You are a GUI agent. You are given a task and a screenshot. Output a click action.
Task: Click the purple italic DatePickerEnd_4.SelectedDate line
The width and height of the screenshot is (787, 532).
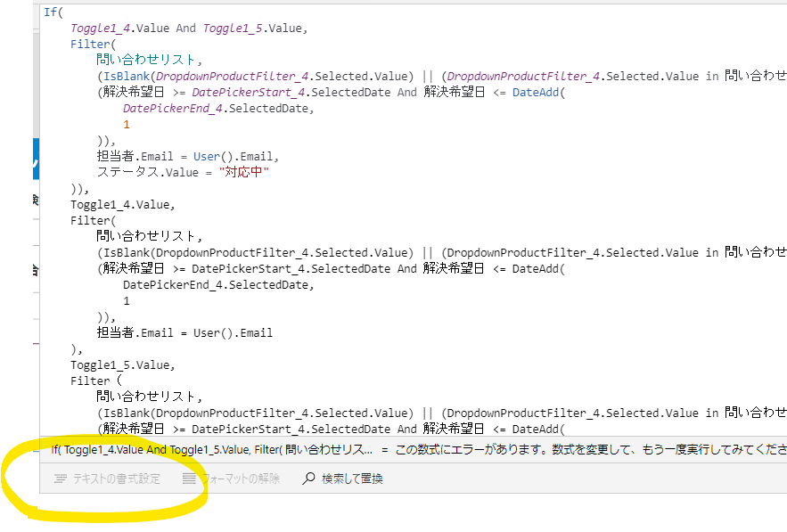tap(218, 109)
